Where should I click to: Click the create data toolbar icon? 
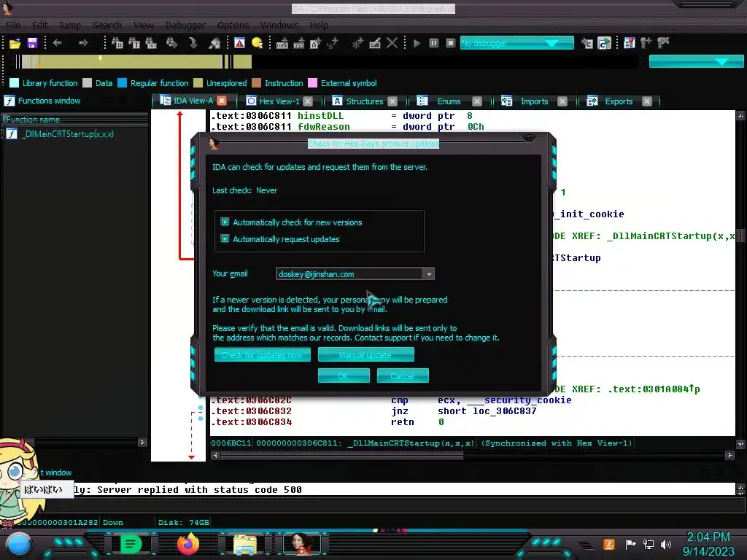click(298, 43)
